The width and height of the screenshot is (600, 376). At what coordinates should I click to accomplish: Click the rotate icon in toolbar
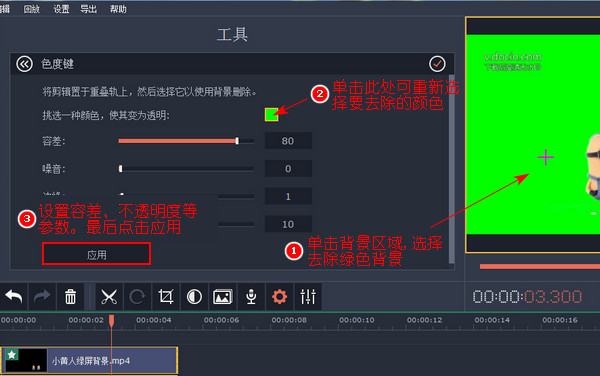[137, 296]
